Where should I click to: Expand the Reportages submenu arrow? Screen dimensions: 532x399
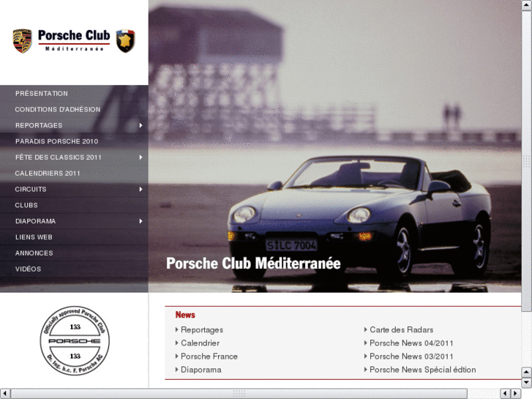141,125
